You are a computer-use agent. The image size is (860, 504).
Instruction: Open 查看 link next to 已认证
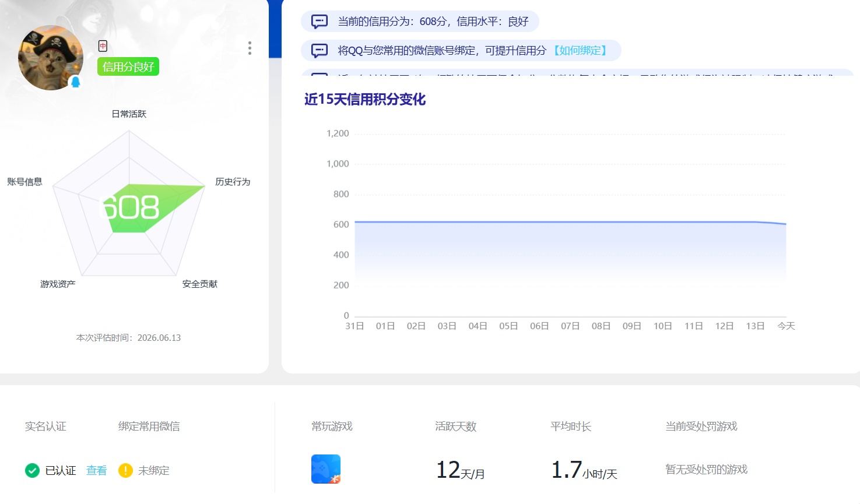[x=96, y=471]
